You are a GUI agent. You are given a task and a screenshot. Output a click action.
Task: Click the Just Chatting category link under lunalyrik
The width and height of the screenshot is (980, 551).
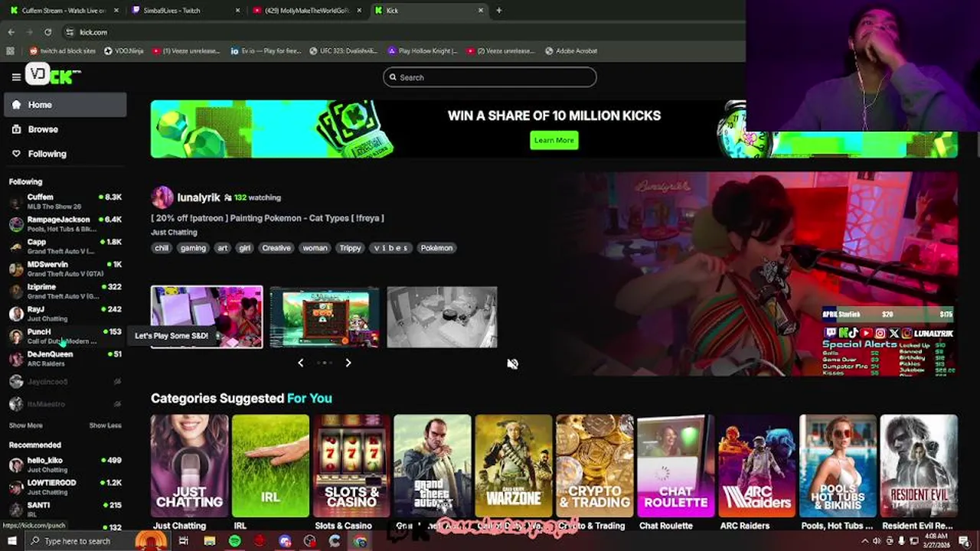pos(174,232)
